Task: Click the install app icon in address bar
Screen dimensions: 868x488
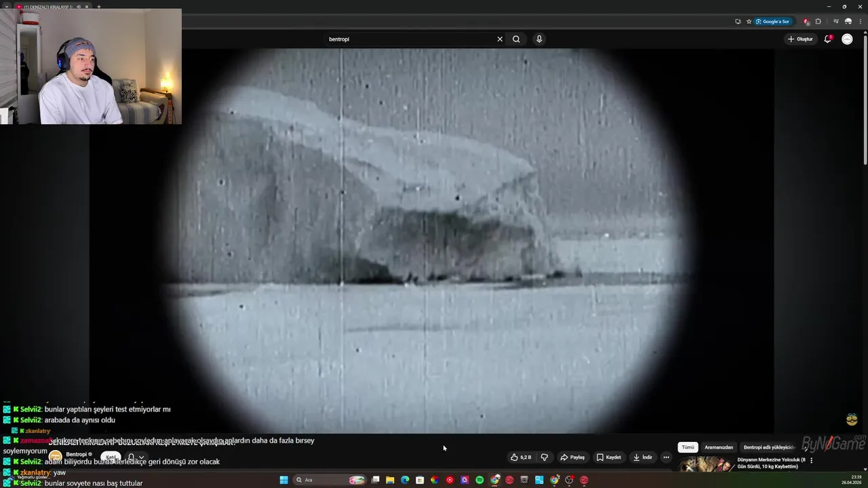Action: (738, 22)
